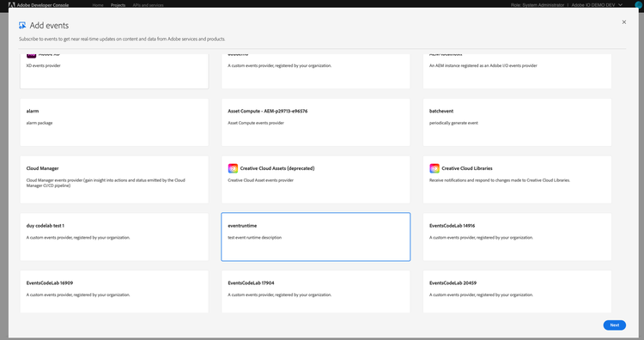
Task: Open APIs and services tab
Action: click(148, 5)
